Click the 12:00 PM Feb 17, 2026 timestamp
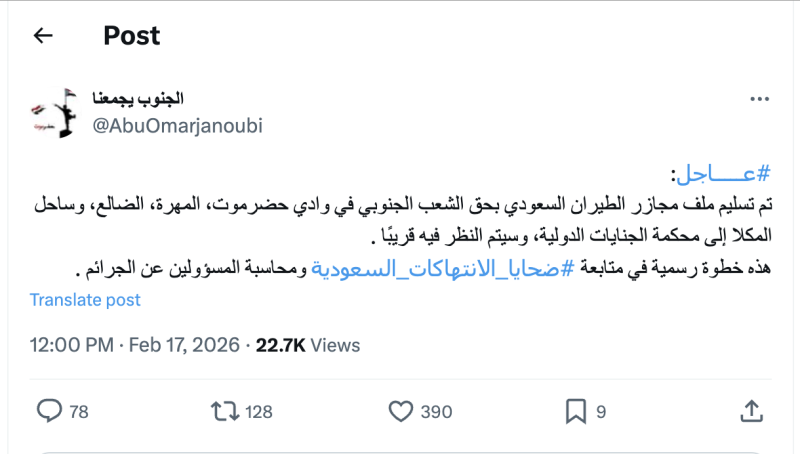 [135, 345]
